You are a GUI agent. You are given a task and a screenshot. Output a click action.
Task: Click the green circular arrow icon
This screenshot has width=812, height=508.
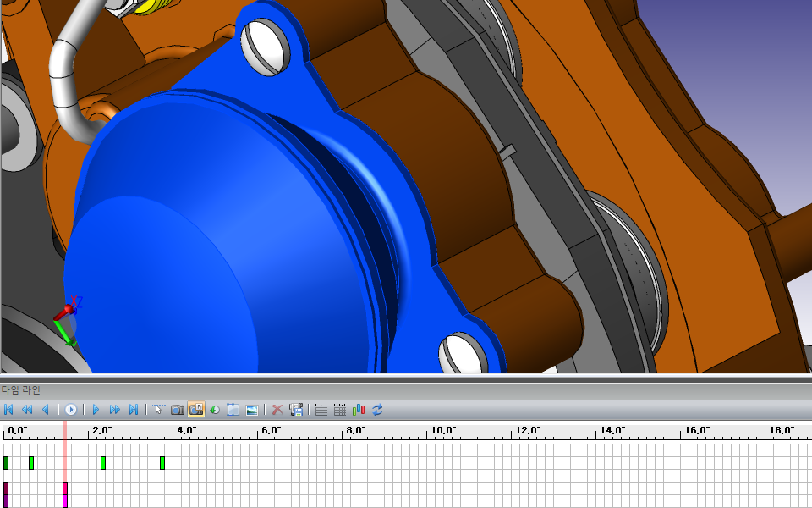point(215,410)
